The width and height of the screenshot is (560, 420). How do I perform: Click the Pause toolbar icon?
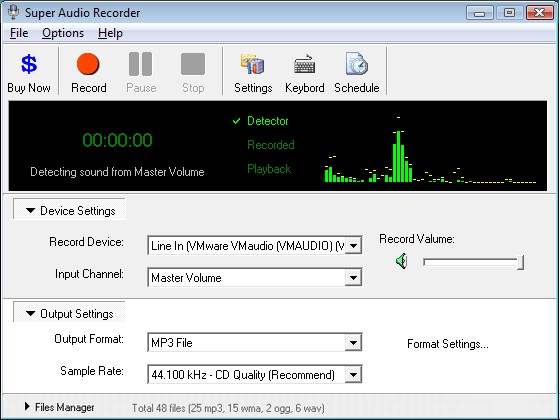(140, 64)
